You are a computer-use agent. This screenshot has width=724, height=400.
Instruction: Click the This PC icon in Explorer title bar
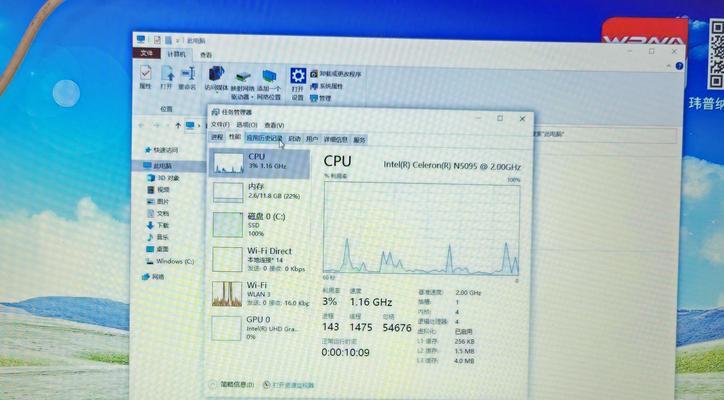coord(141,39)
